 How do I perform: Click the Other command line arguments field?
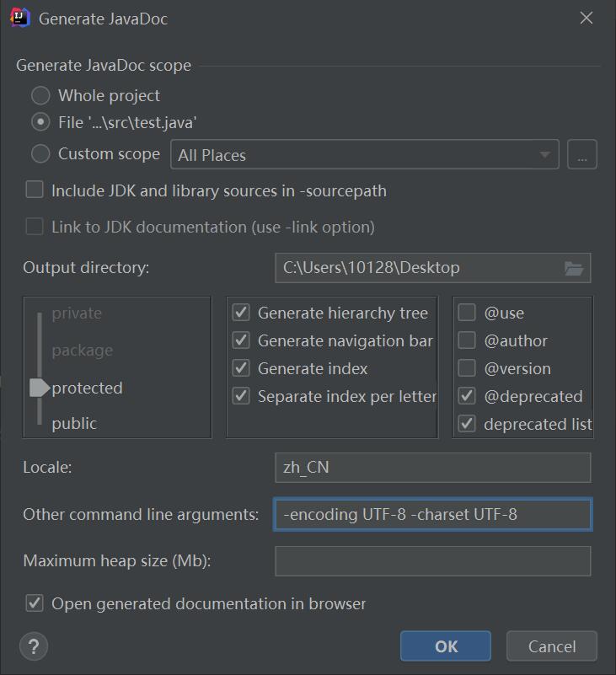(x=432, y=514)
